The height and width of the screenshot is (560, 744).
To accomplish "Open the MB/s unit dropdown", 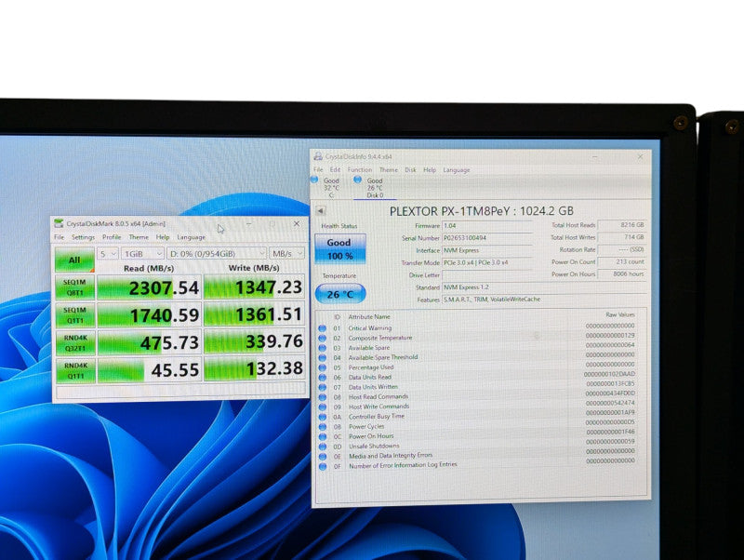I will tap(286, 254).
